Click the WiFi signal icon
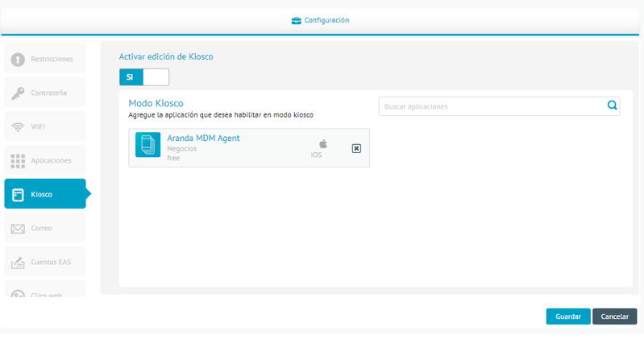Screen dimensions: 644x339 [x=18, y=127]
